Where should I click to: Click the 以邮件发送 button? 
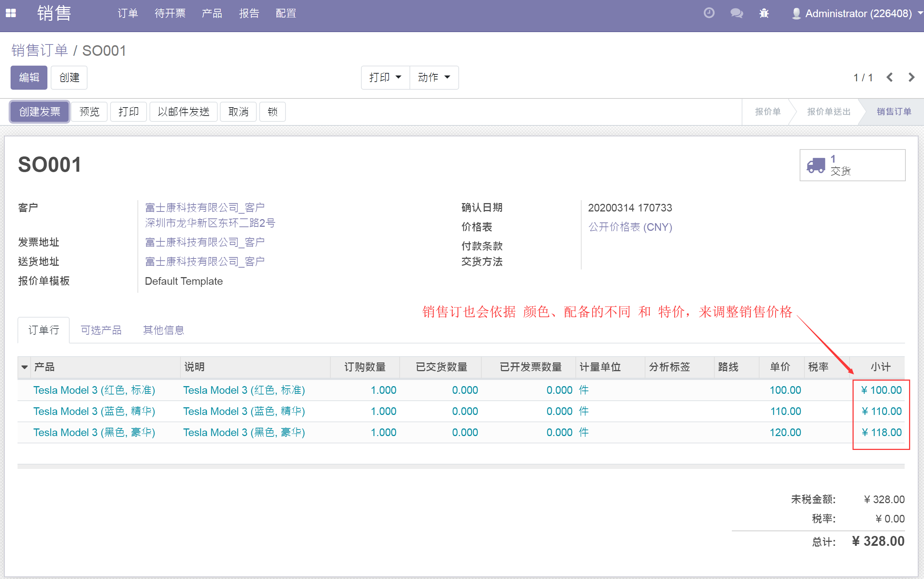(183, 112)
